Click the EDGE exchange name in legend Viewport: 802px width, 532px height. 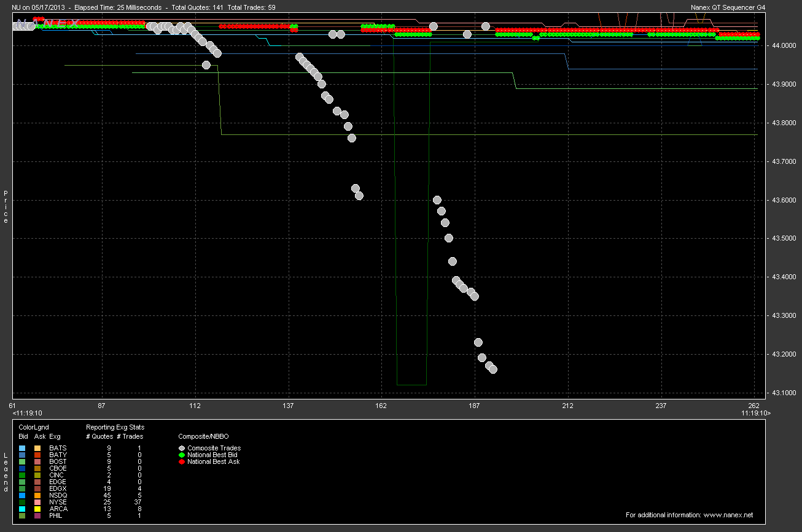point(58,482)
